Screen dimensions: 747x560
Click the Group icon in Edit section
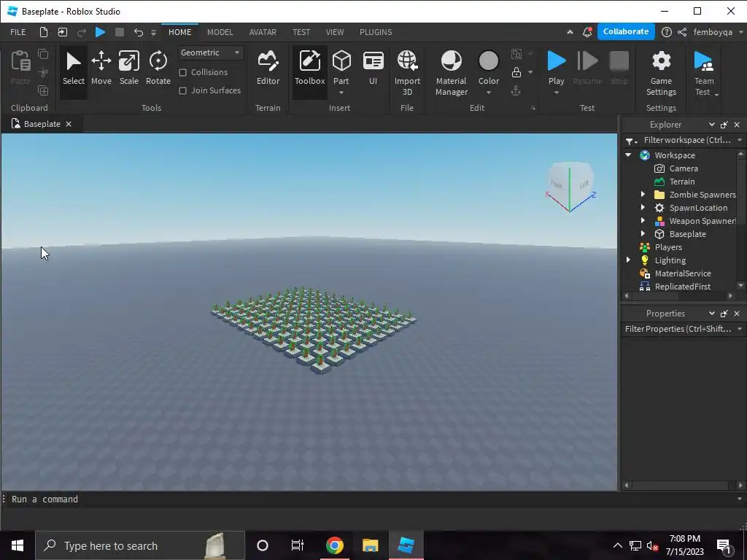(x=516, y=54)
